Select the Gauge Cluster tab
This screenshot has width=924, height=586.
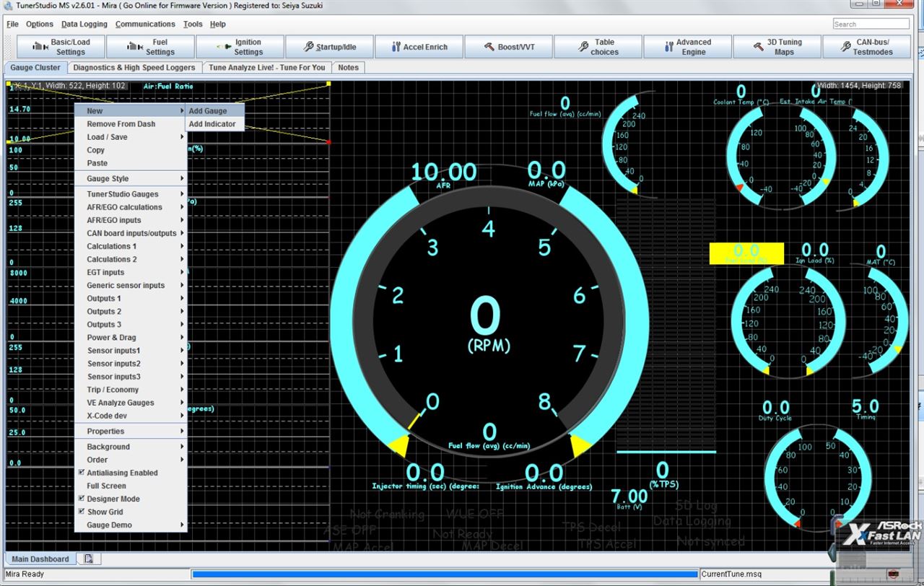(x=35, y=67)
